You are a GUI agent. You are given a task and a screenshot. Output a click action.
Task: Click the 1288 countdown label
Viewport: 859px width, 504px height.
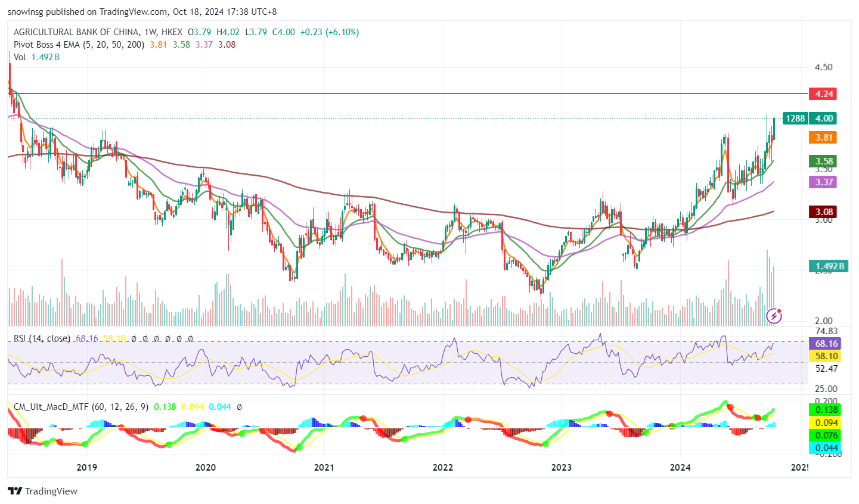795,119
